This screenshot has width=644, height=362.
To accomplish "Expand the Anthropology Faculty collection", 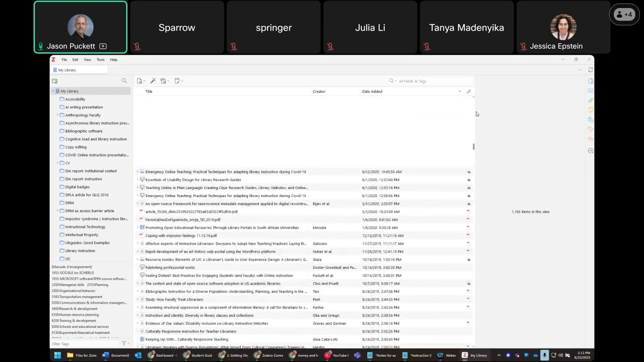I will (57, 115).
